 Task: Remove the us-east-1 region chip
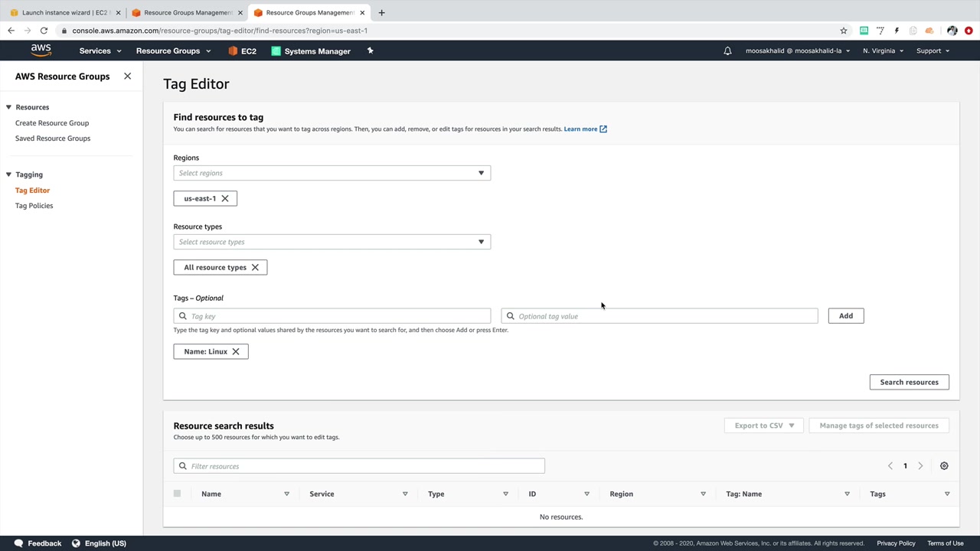pyautogui.click(x=225, y=198)
